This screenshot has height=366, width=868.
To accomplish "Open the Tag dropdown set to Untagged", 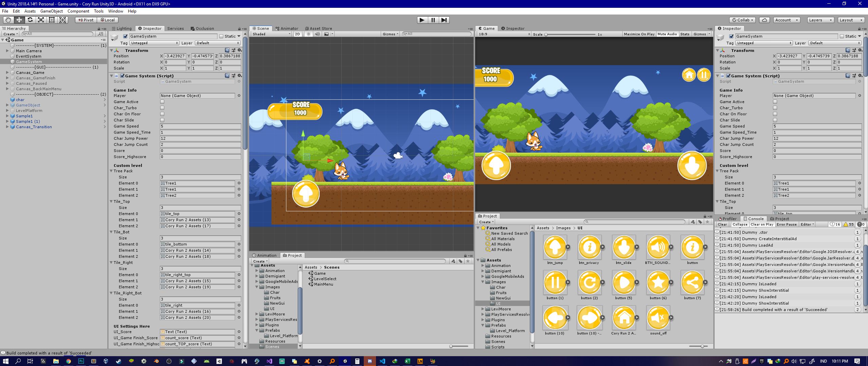I will click(154, 43).
